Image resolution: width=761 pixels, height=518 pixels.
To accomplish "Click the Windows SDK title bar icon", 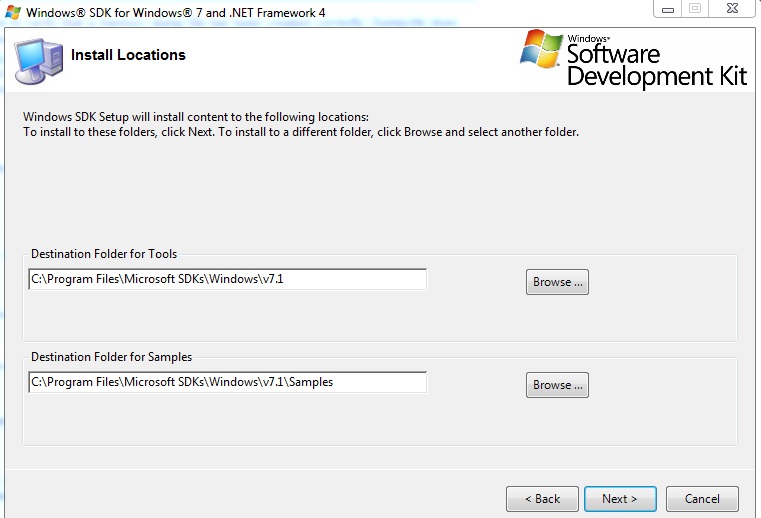I will [x=13, y=12].
